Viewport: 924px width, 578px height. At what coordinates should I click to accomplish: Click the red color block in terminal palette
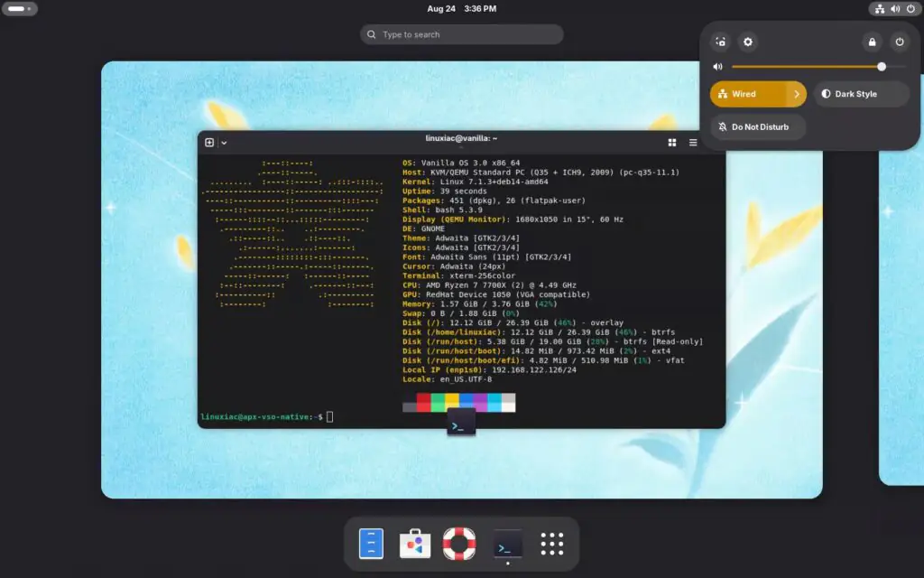click(x=424, y=403)
